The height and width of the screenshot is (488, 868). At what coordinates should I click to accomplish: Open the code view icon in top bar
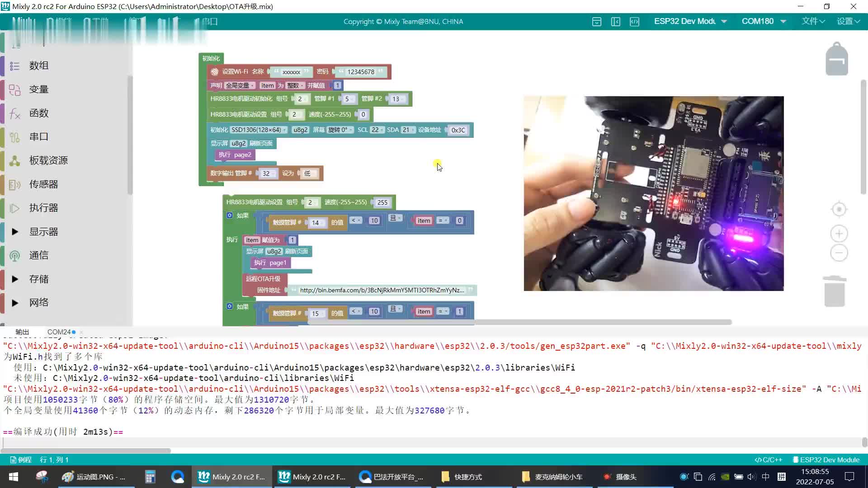tap(635, 22)
